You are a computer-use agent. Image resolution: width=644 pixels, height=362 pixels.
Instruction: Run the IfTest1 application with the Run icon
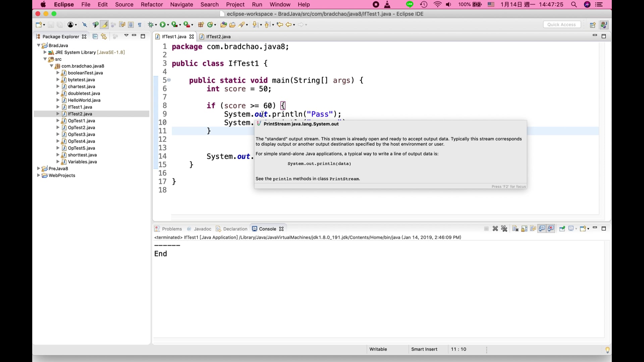163,24
